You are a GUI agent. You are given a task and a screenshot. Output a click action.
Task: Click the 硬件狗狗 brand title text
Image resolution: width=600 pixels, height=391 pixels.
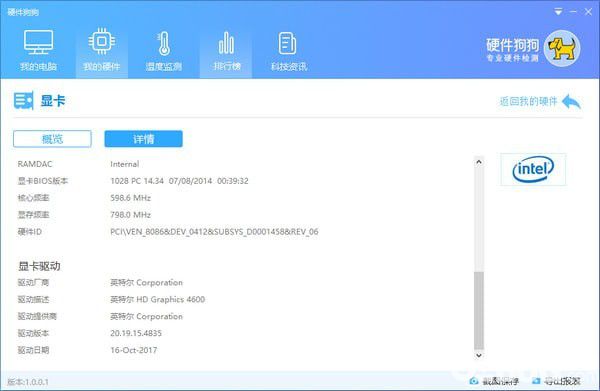click(x=512, y=45)
